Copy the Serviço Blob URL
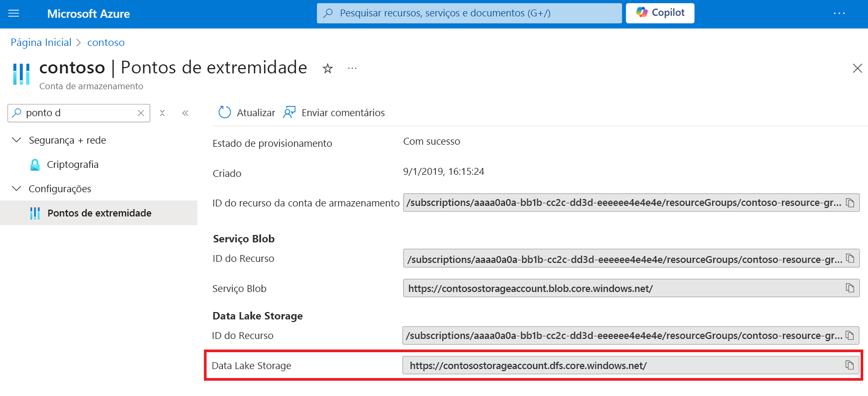The height and width of the screenshot is (396, 868). (851, 288)
